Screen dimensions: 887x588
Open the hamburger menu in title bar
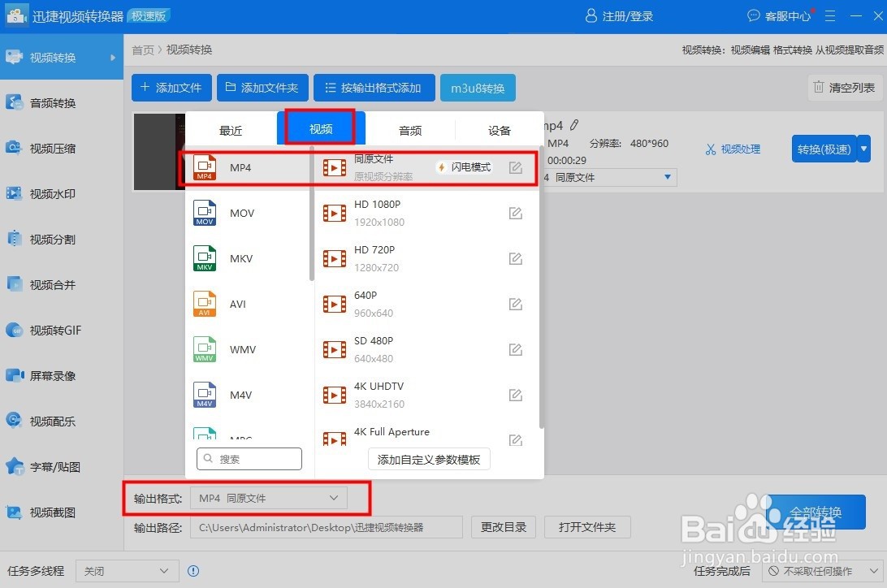(x=830, y=15)
